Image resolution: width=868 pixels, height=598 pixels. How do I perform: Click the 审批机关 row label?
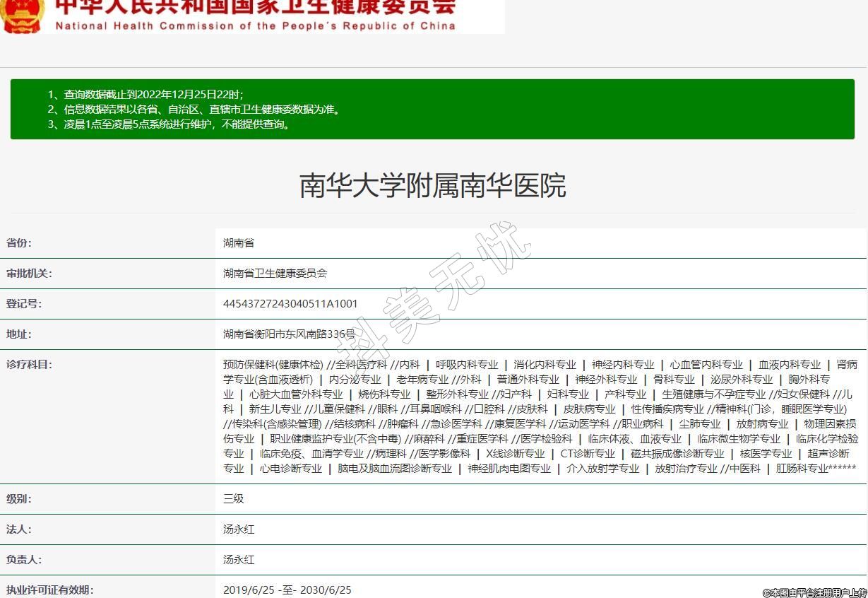point(29,274)
